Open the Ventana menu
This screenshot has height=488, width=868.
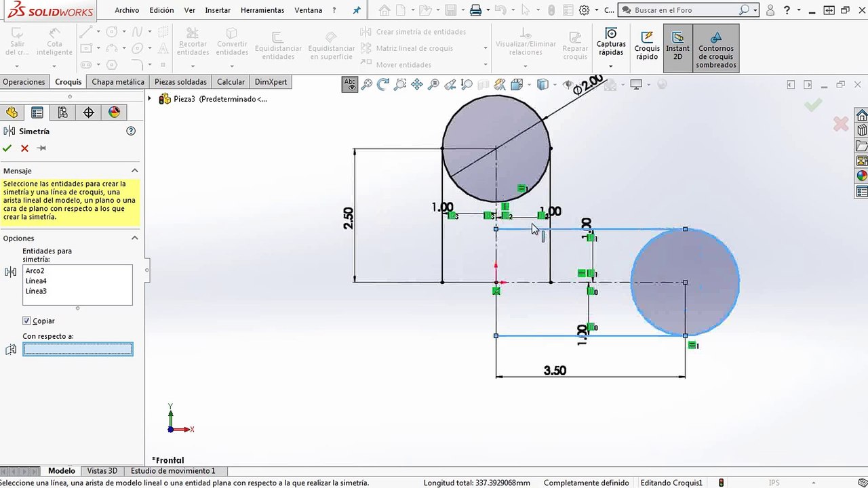[309, 10]
